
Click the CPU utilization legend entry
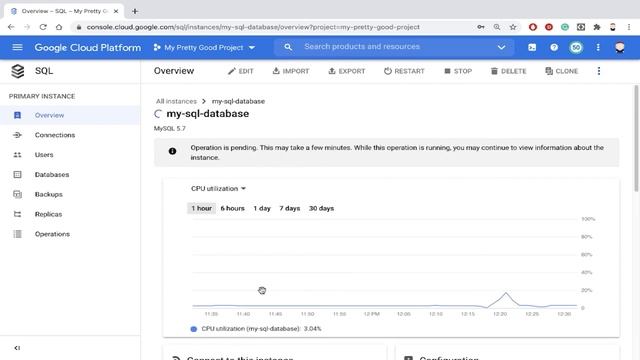pos(256,329)
